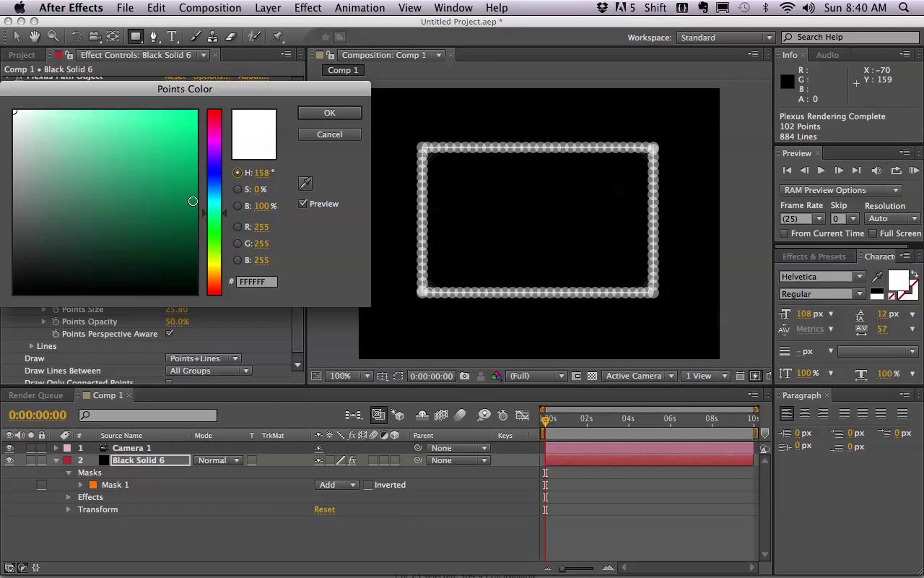Open Spotlight search
Image resolution: width=924 pixels, height=578 pixels.
904,8
